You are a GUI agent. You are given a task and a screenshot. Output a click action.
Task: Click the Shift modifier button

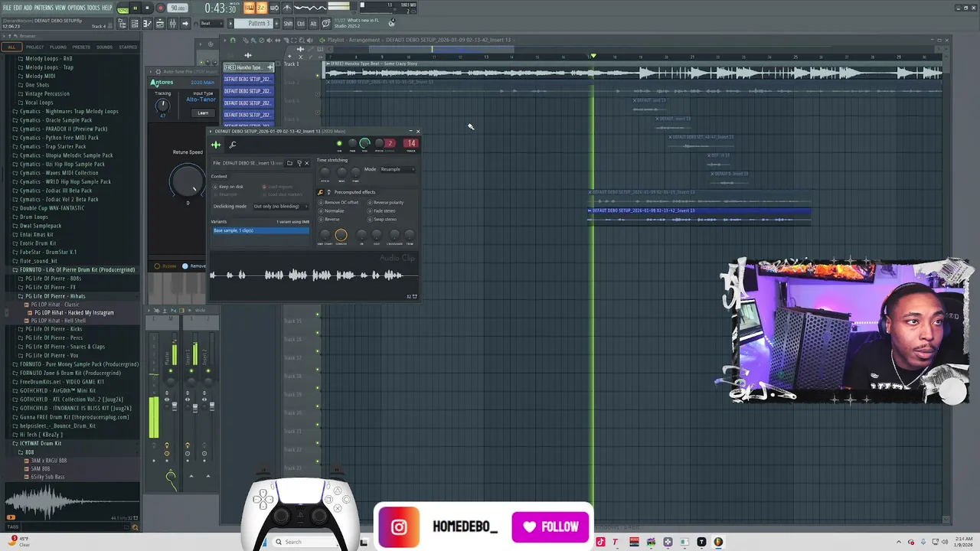(x=288, y=24)
